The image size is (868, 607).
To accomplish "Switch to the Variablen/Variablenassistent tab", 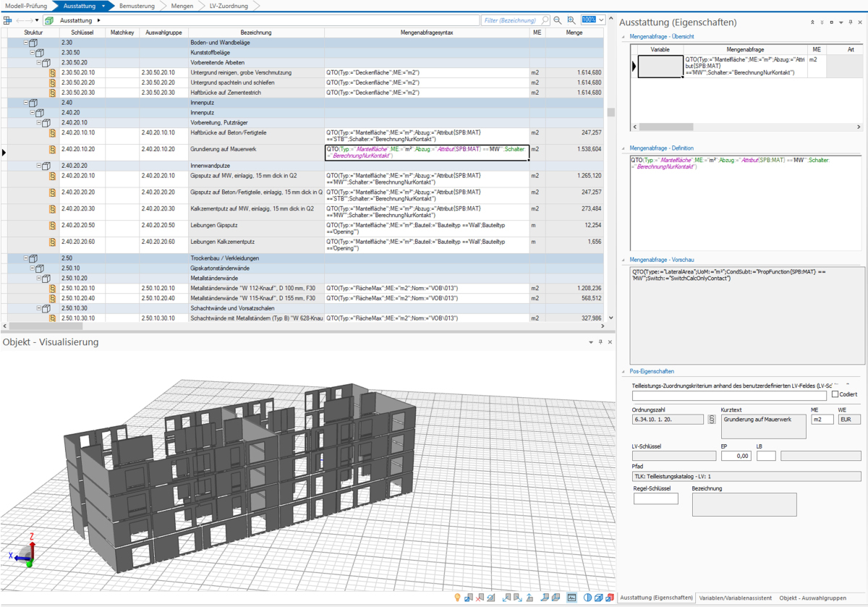I will (x=736, y=598).
